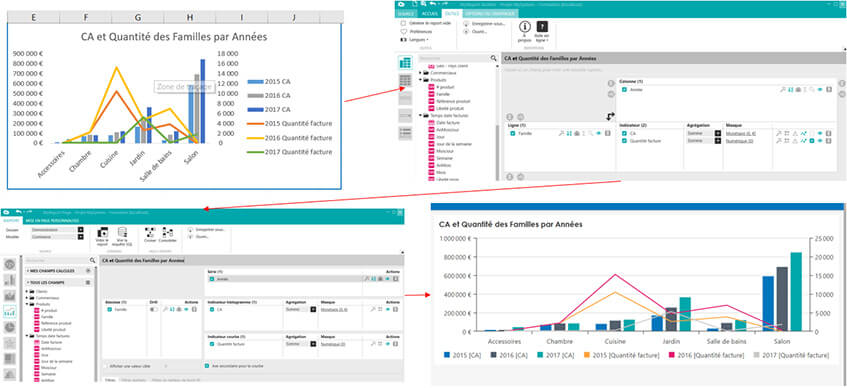
Task: Open the Numérique mask link for Quantité facture in top-right window
Action: [x=739, y=141]
